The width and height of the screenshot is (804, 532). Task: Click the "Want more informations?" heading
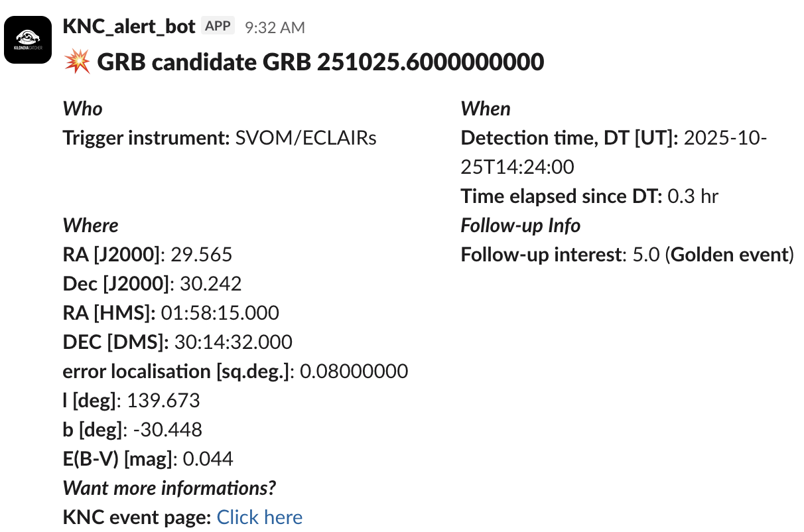coord(169,488)
